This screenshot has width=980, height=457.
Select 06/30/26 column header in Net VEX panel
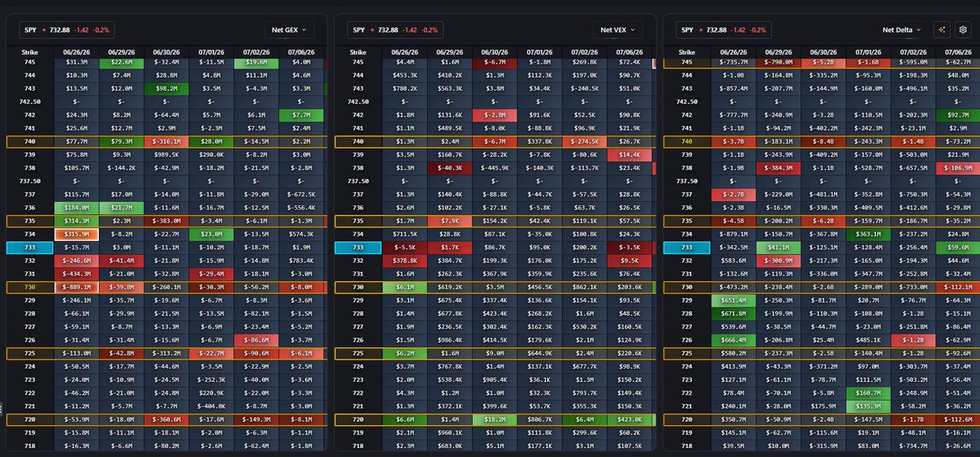tap(493, 52)
